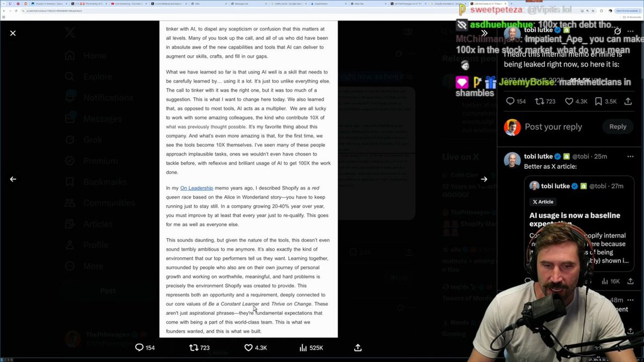Bookmark the post using the 3.5K bookmark icon
The image size is (644, 362).
pyautogui.click(x=606, y=101)
